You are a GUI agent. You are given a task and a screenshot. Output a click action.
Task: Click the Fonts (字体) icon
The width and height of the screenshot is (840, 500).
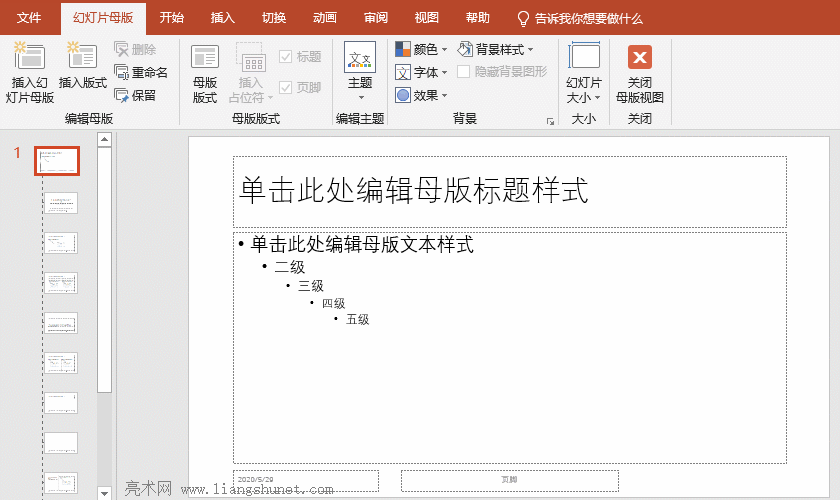tap(403, 72)
